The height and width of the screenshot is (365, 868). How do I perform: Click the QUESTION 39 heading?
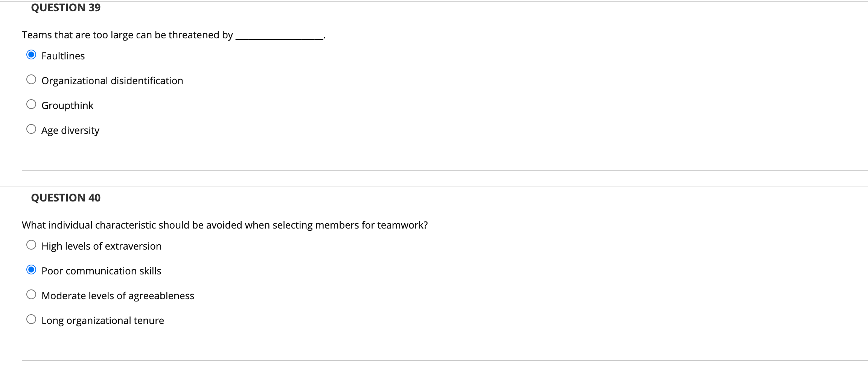(65, 7)
